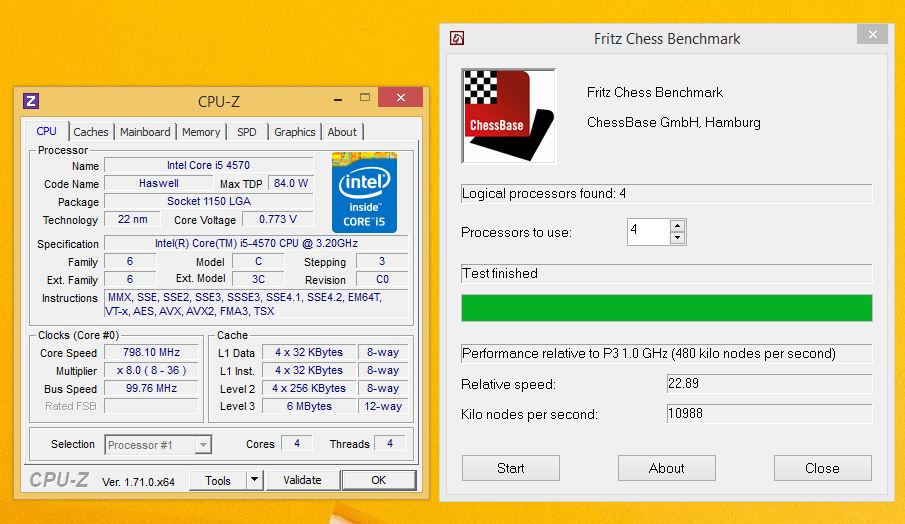This screenshot has width=905, height=524.
Task: Click the Close button in Fritz Benchmark
Action: (822, 468)
